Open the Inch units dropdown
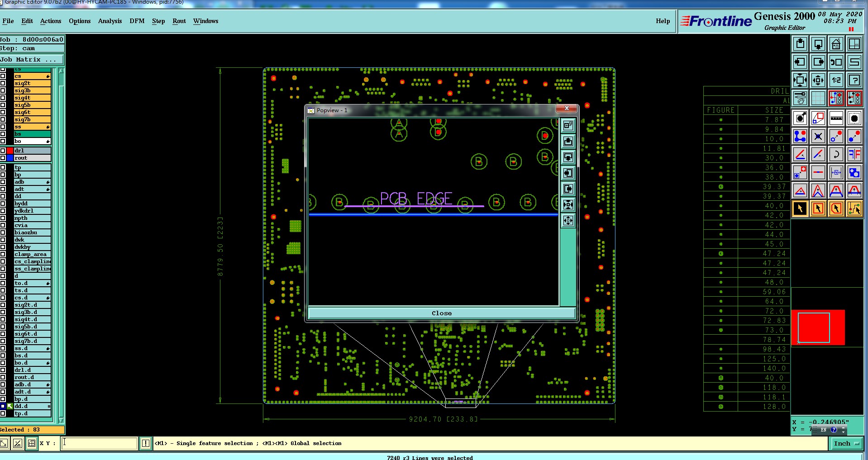Viewport: 868px width, 460px height. point(846,444)
